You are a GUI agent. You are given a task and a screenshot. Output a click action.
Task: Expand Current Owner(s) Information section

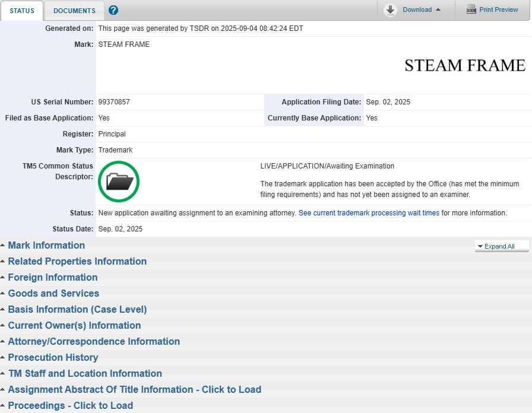point(74,326)
